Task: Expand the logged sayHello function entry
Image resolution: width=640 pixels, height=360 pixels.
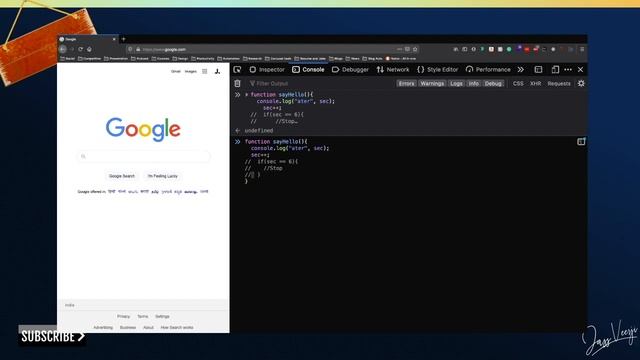Action: (x=247, y=95)
